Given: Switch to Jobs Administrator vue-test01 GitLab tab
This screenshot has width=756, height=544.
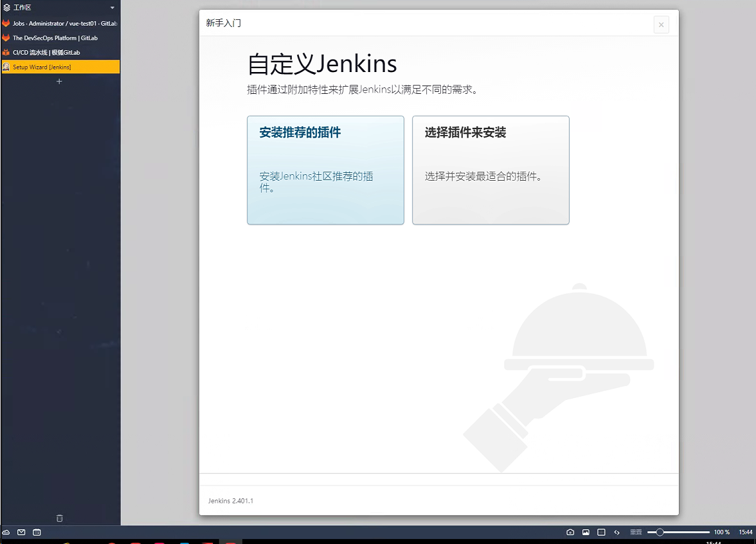Looking at the screenshot, I should [x=60, y=23].
